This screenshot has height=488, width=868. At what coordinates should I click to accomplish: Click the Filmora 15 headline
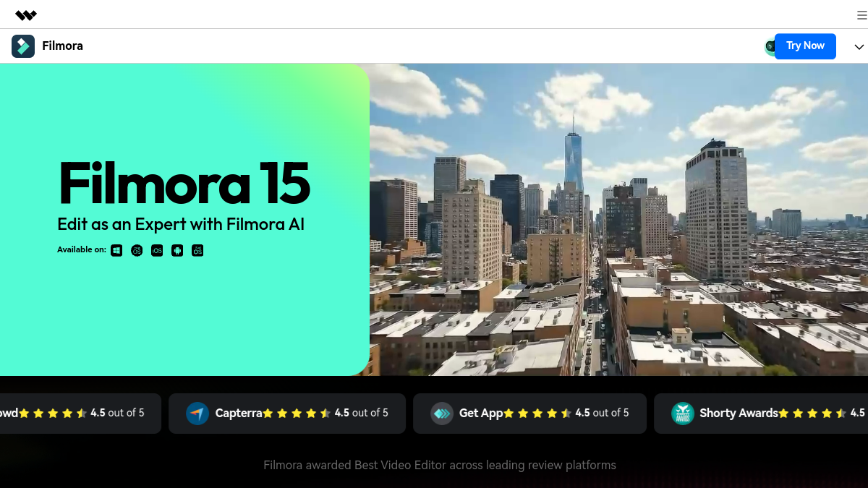tap(184, 183)
